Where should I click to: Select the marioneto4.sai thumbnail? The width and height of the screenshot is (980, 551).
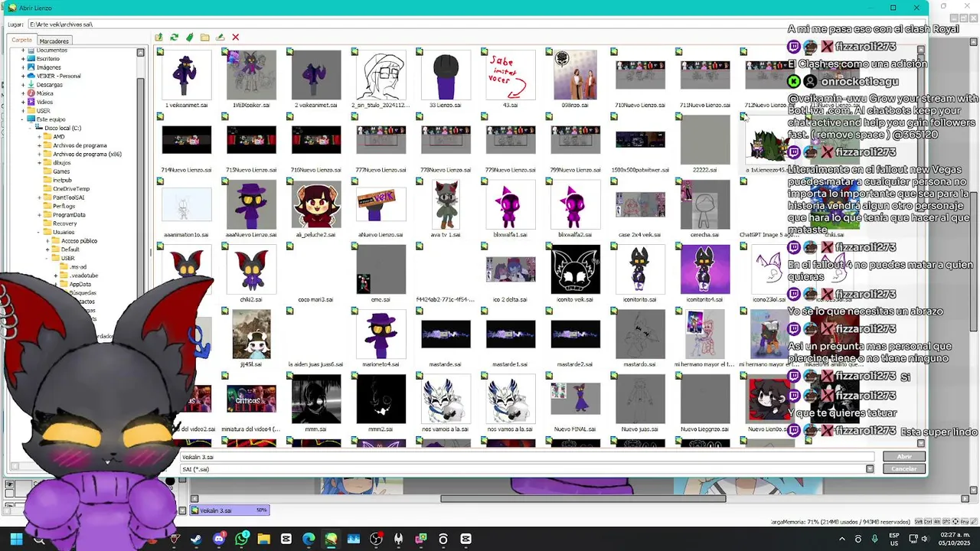coord(381,334)
